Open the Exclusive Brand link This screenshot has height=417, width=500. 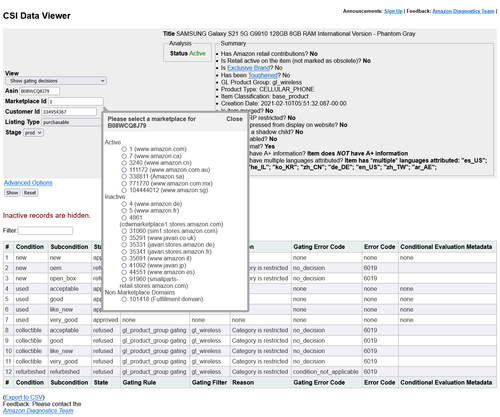pos(249,68)
